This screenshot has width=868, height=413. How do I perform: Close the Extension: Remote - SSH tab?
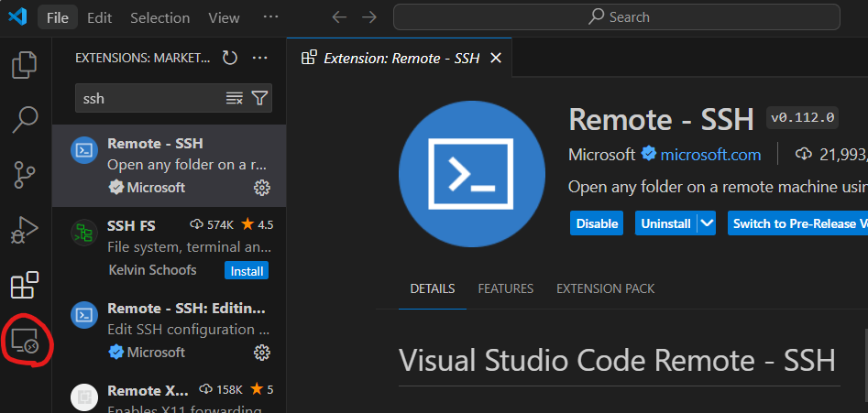[x=496, y=58]
